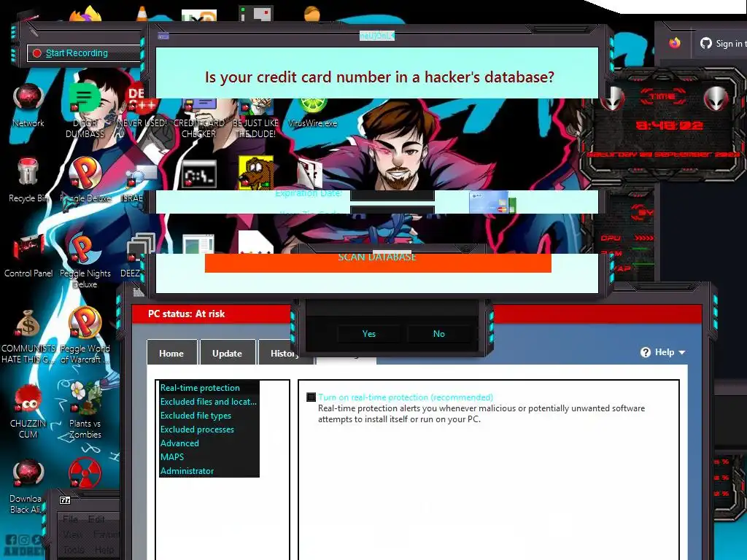This screenshot has height=560, width=747.
Task: Click the VLC cone icon at the top
Action: tap(142, 13)
